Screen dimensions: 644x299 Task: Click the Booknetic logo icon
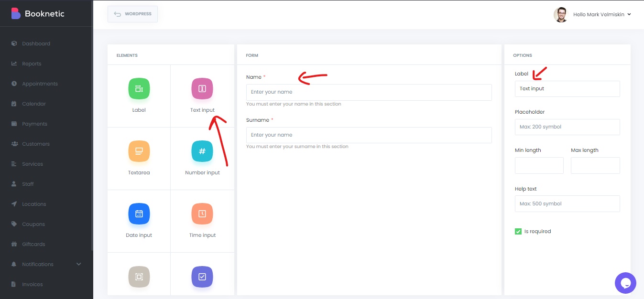click(x=16, y=13)
